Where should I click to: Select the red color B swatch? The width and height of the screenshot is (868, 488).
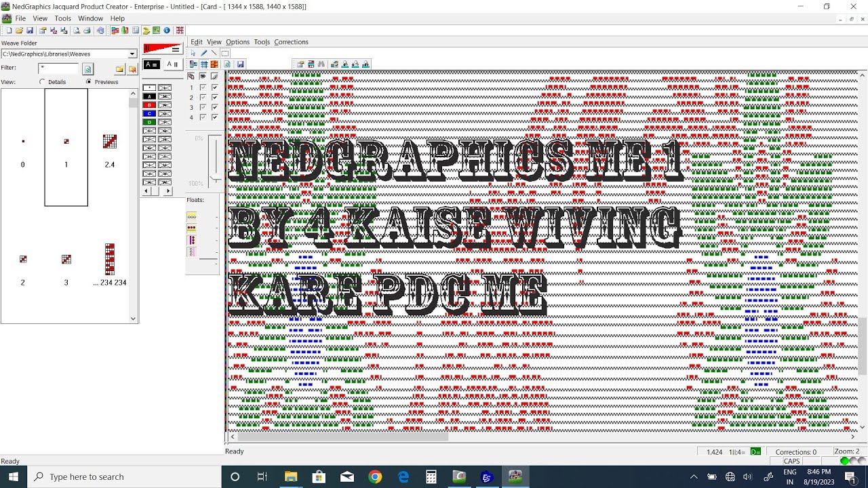coord(149,105)
